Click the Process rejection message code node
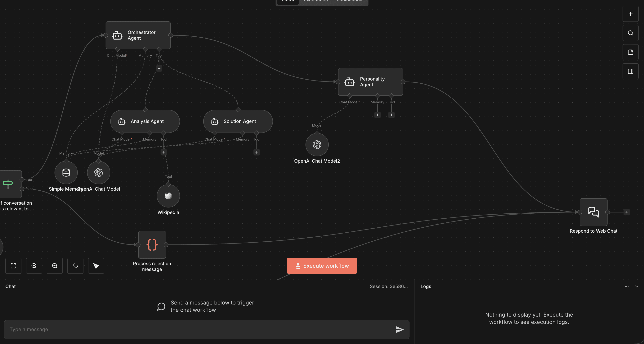 point(152,245)
